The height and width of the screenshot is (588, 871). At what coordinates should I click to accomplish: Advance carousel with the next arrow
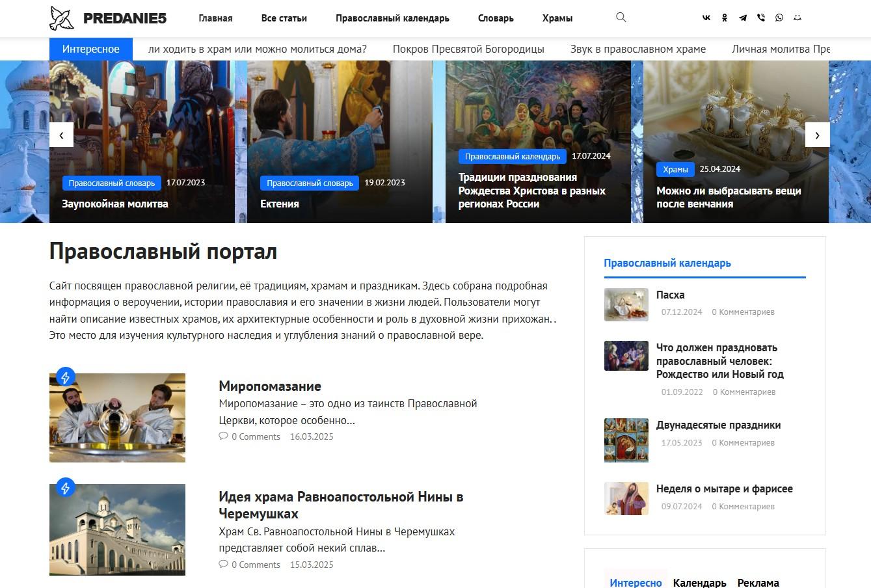818,135
